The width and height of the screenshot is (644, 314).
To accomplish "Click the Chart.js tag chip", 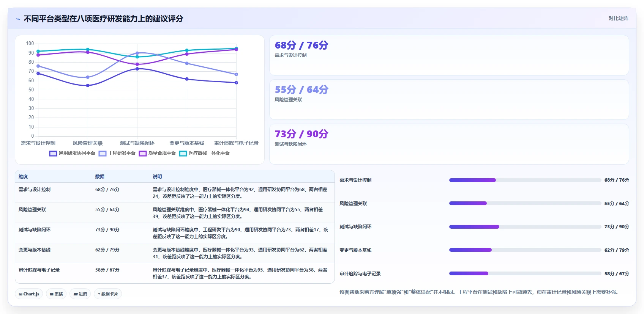I will pos(29,294).
